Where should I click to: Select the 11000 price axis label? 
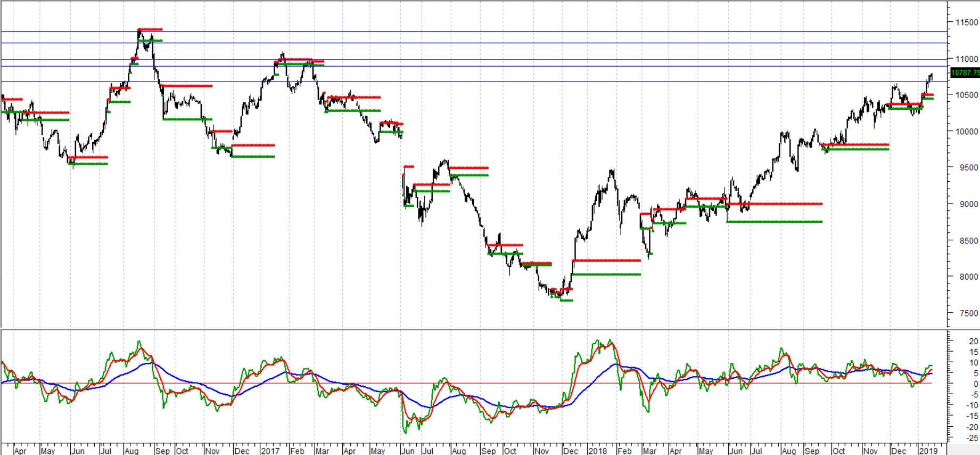pos(967,59)
